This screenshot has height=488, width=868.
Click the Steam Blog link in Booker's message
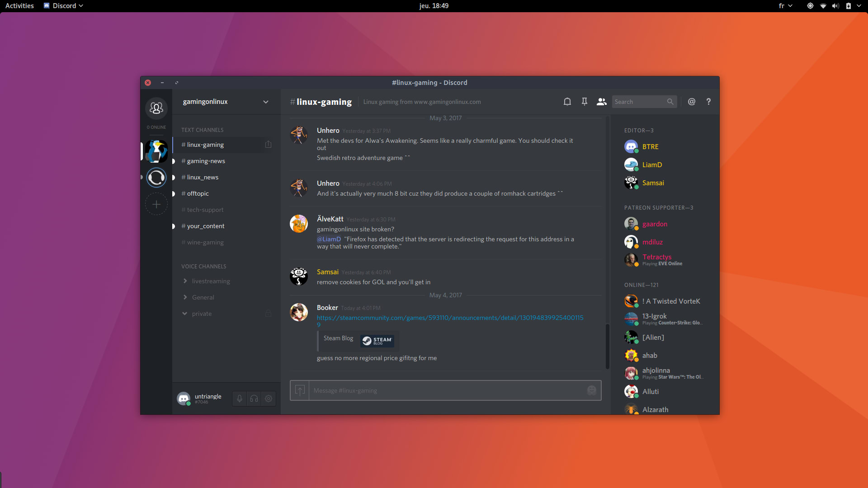point(338,338)
